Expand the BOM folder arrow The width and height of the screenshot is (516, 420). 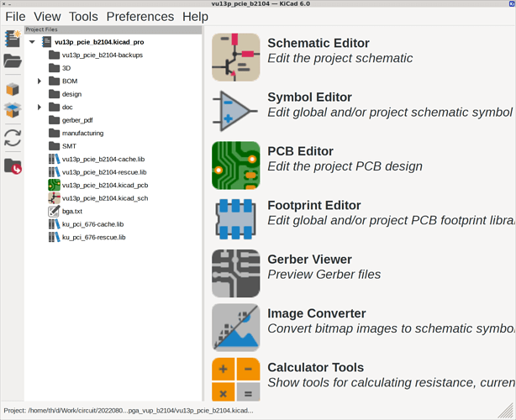[39, 81]
